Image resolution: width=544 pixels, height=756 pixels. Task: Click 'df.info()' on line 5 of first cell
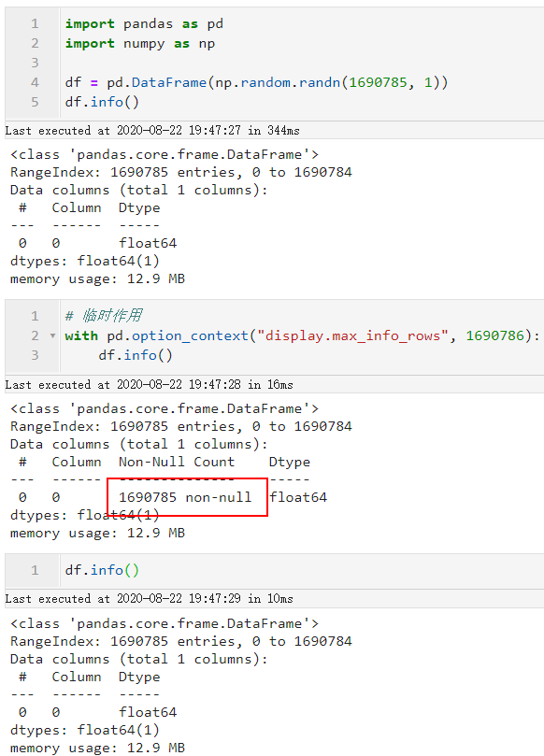[102, 102]
